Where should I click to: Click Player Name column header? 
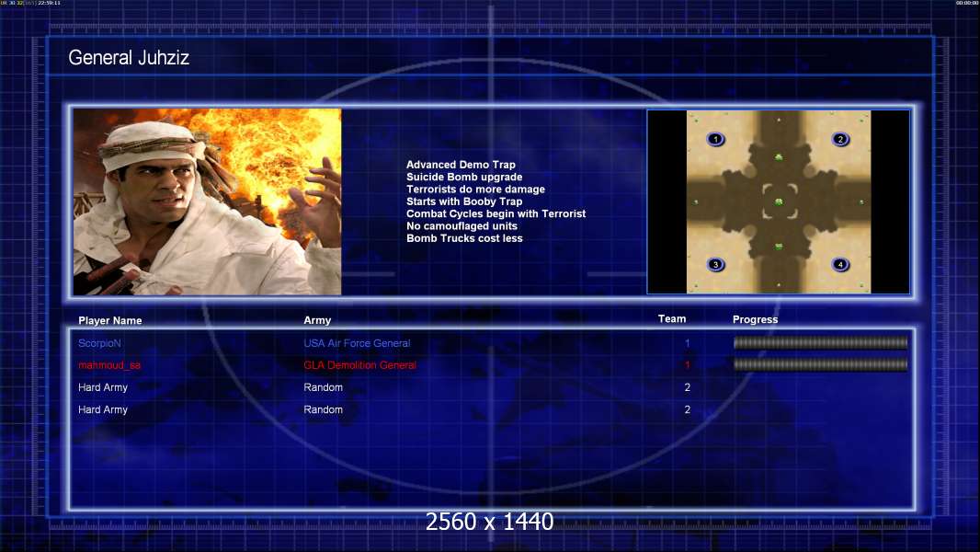110,320
